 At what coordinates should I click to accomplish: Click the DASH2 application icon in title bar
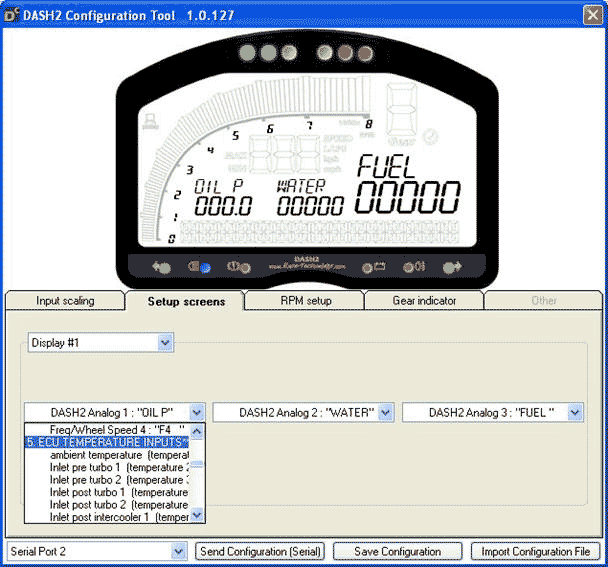point(13,15)
